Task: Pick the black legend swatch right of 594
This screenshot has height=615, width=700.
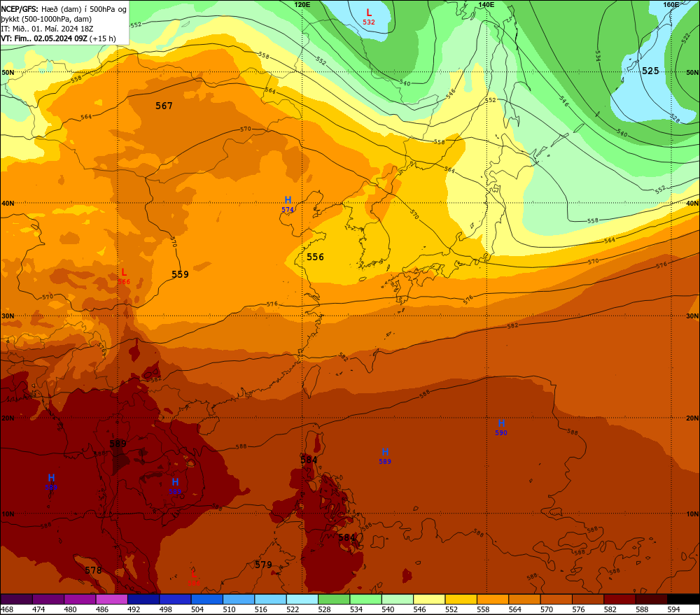Action: pyautogui.click(x=683, y=599)
